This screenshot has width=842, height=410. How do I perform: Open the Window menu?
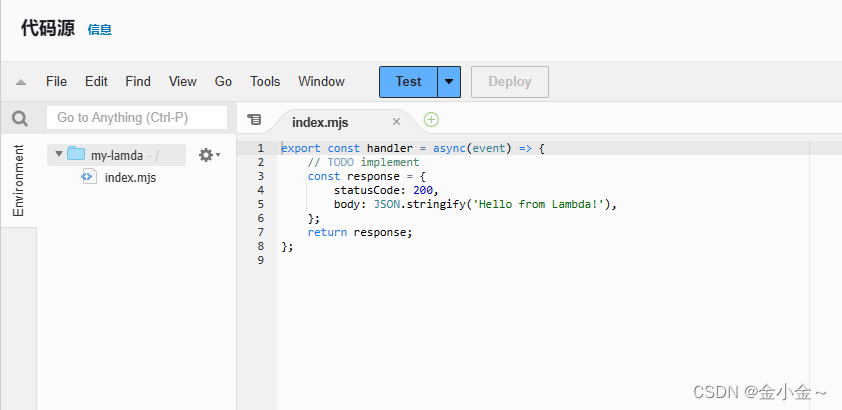[321, 82]
